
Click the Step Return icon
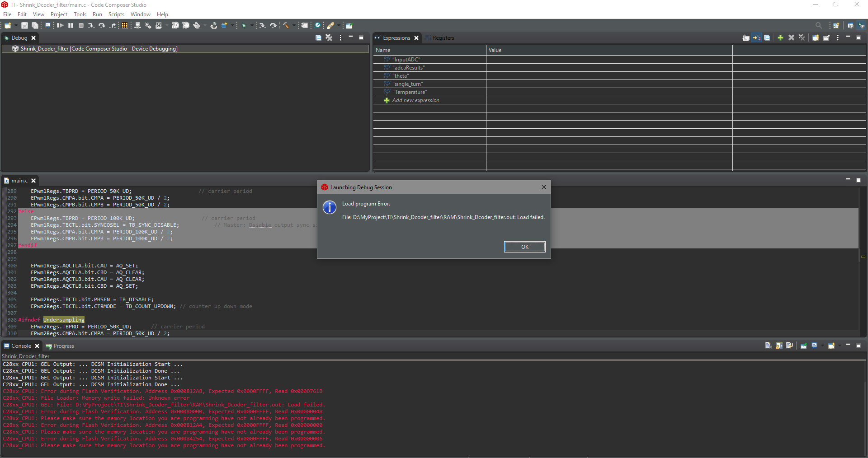(113, 26)
